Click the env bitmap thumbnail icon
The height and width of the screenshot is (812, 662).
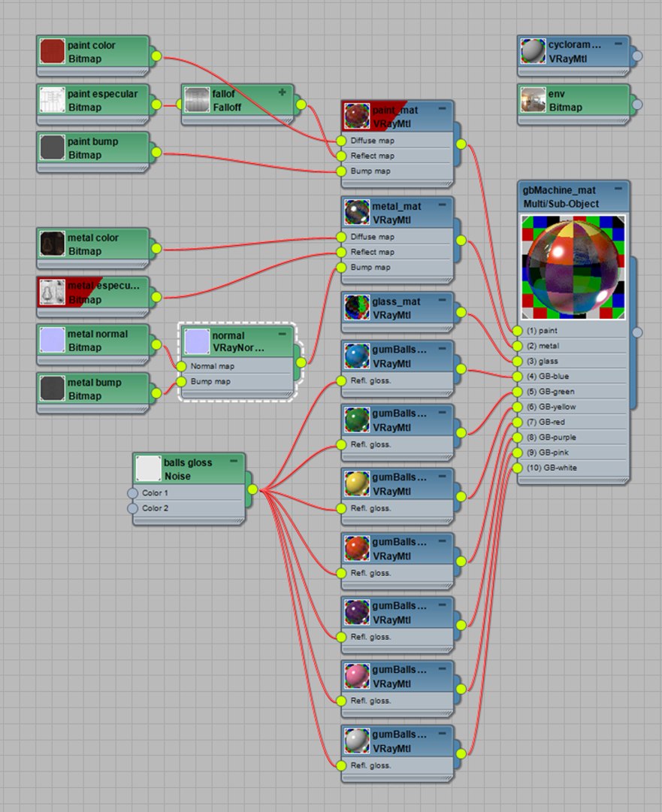click(x=533, y=100)
